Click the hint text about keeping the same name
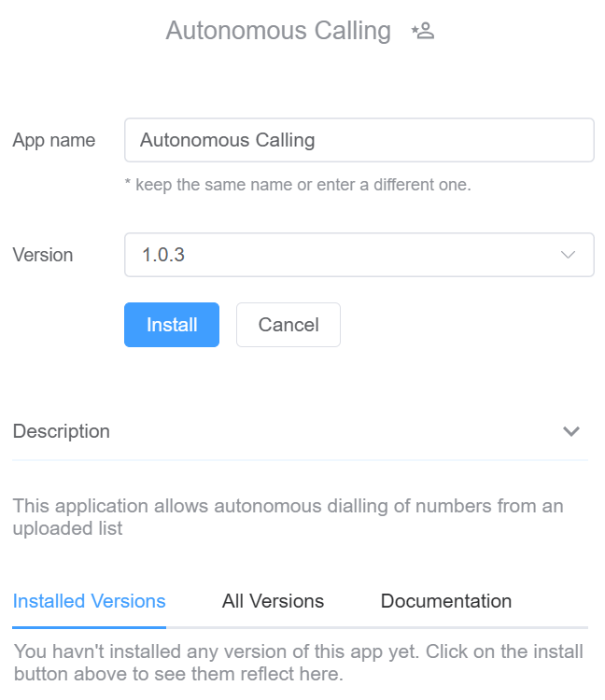 (298, 185)
